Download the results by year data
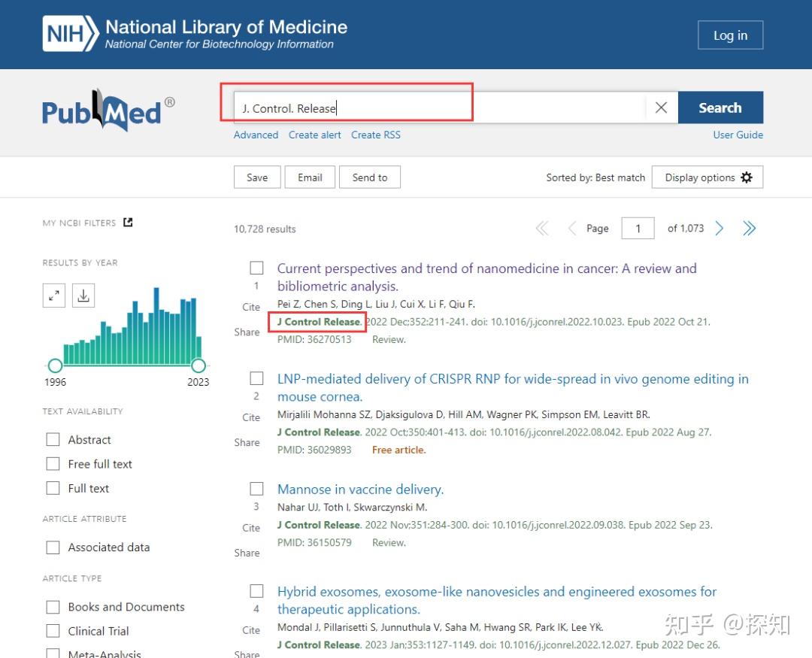Image resolution: width=812 pixels, height=658 pixels. 83,296
